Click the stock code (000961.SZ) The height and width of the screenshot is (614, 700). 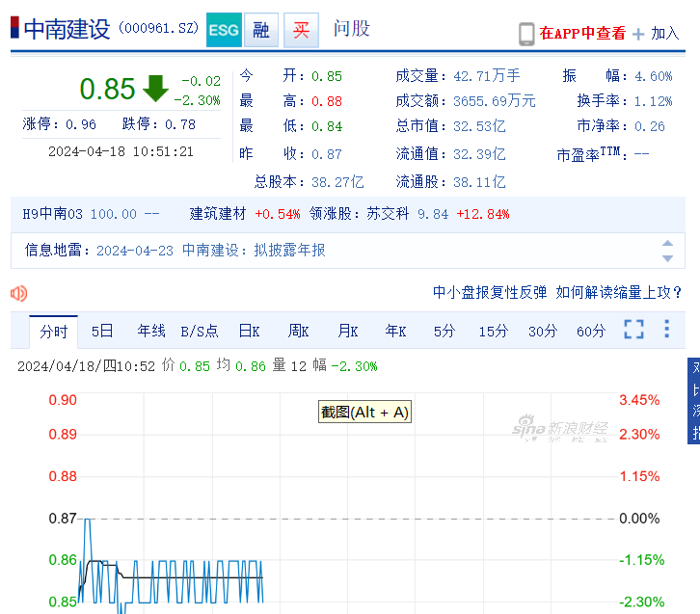point(158,29)
